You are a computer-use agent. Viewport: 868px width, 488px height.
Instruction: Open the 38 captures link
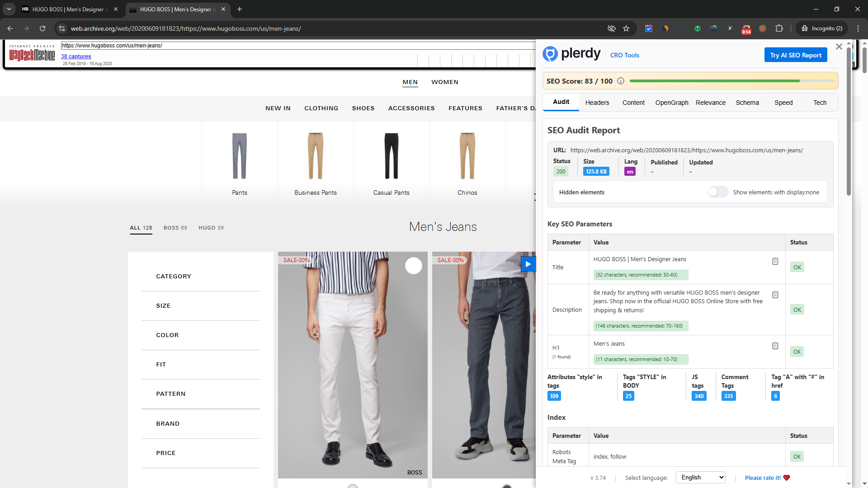click(76, 56)
